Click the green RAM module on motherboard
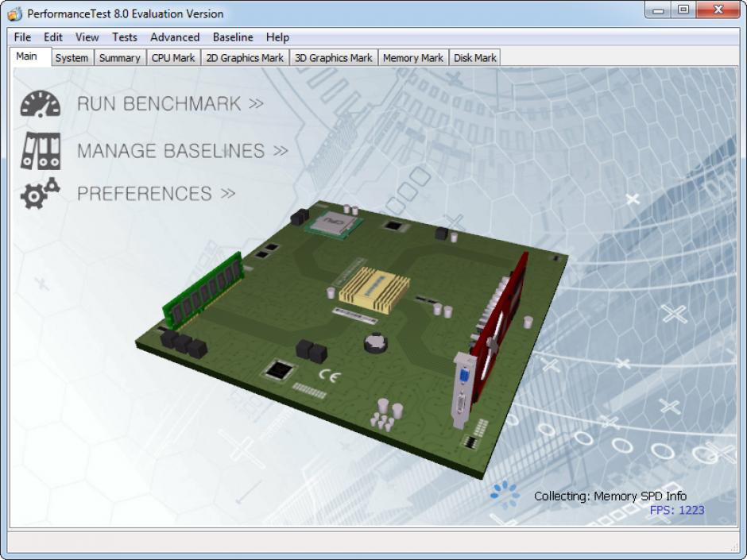 click(203, 291)
